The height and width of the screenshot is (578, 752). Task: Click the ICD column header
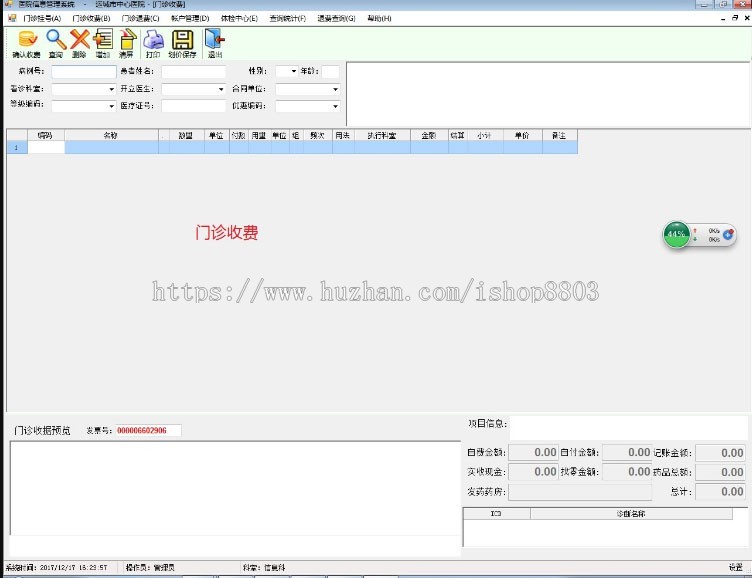pos(496,514)
